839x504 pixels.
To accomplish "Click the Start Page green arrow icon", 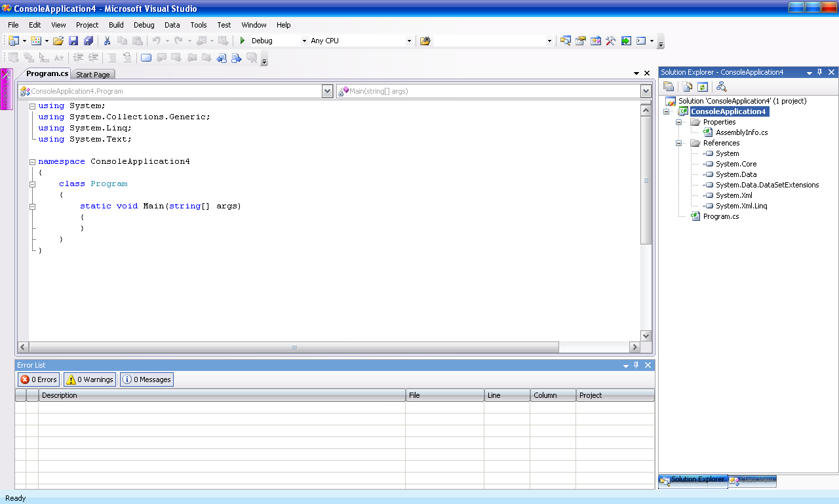I will (x=626, y=41).
